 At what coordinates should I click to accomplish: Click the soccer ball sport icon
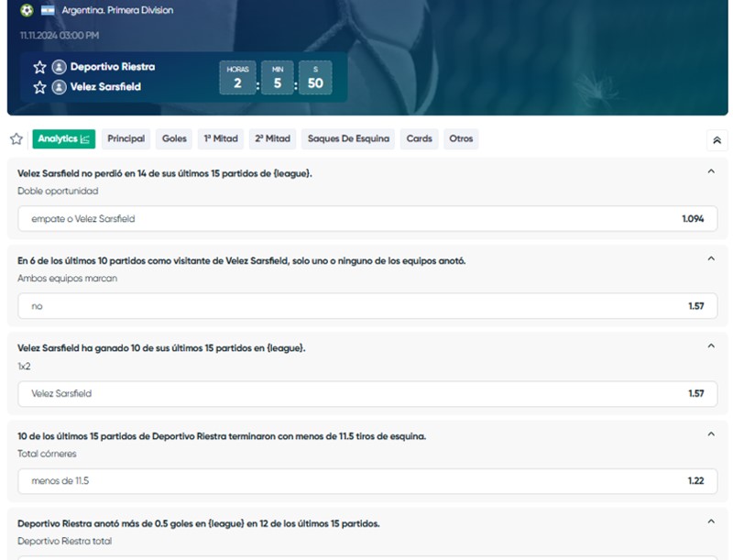[x=27, y=10]
